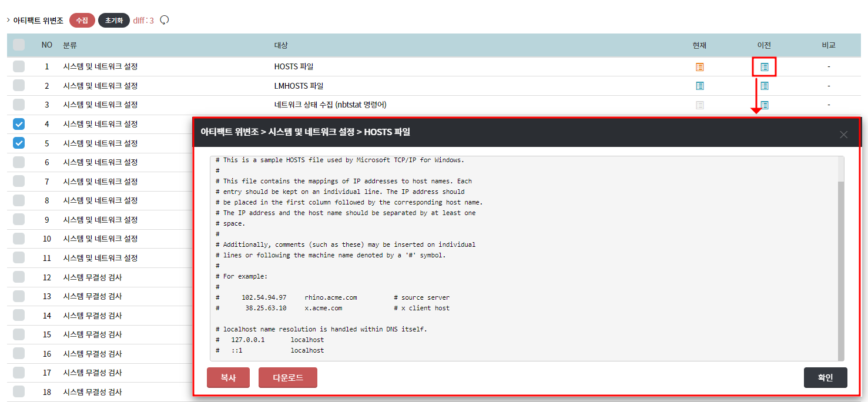Check the checkbox for row 12

(19, 277)
